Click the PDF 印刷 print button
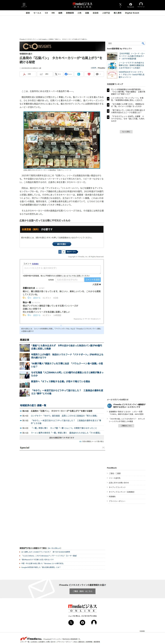 click(27, 74)
